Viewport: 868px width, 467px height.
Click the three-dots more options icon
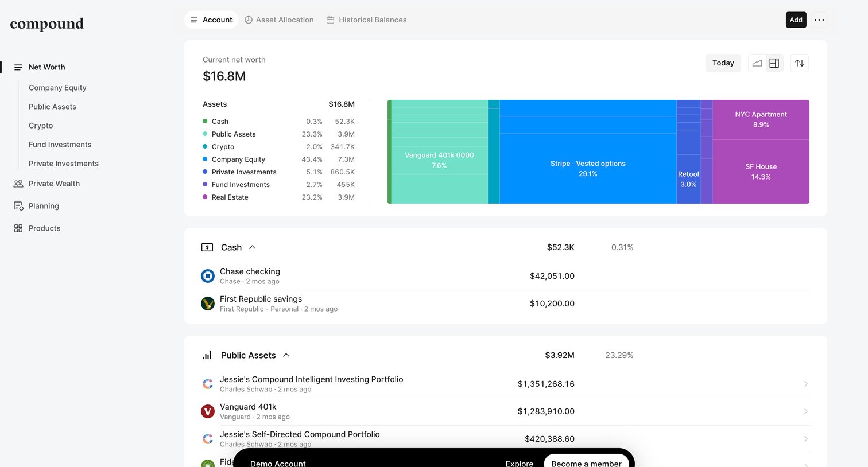click(x=819, y=20)
